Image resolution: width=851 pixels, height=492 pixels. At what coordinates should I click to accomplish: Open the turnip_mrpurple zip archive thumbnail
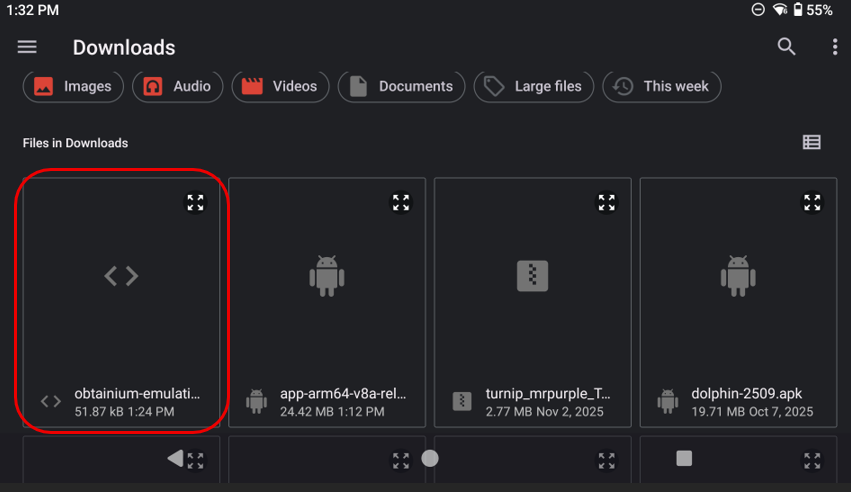click(532, 276)
